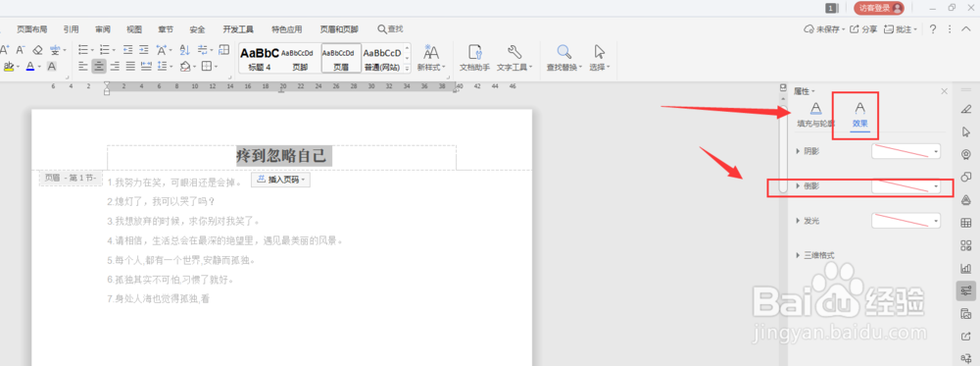Open the 发光 preset dropdown
980x366 pixels.
pyautogui.click(x=906, y=220)
